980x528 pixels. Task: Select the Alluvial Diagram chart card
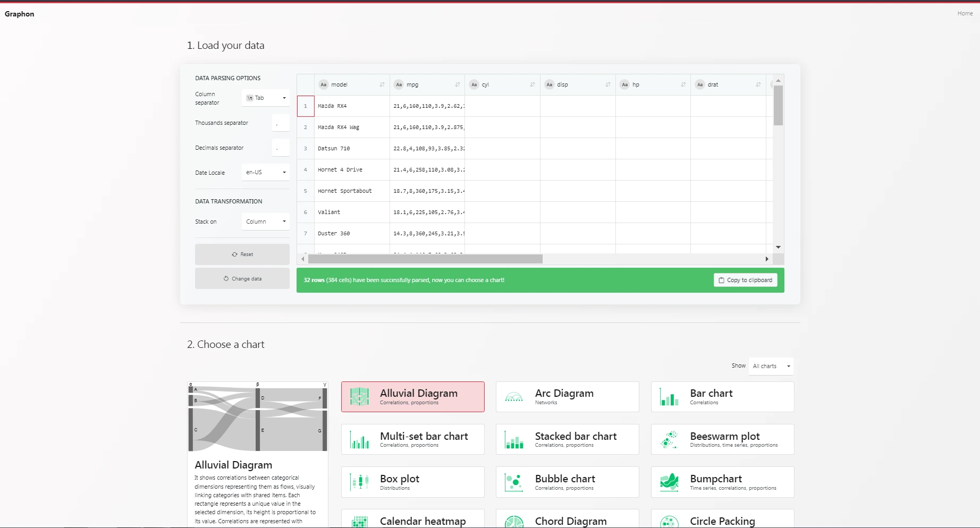coord(413,397)
